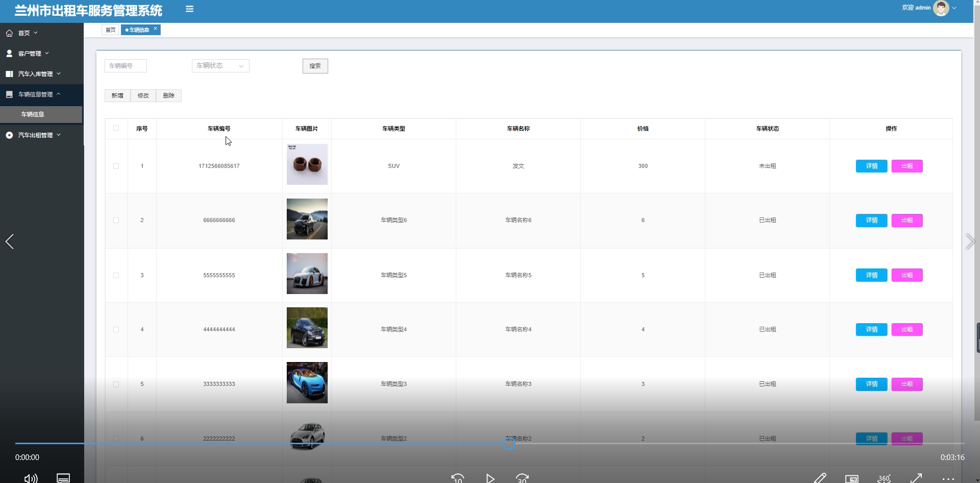This screenshot has width=980, height=483.
Task: Switch to the 首页 tab
Action: [x=110, y=30]
